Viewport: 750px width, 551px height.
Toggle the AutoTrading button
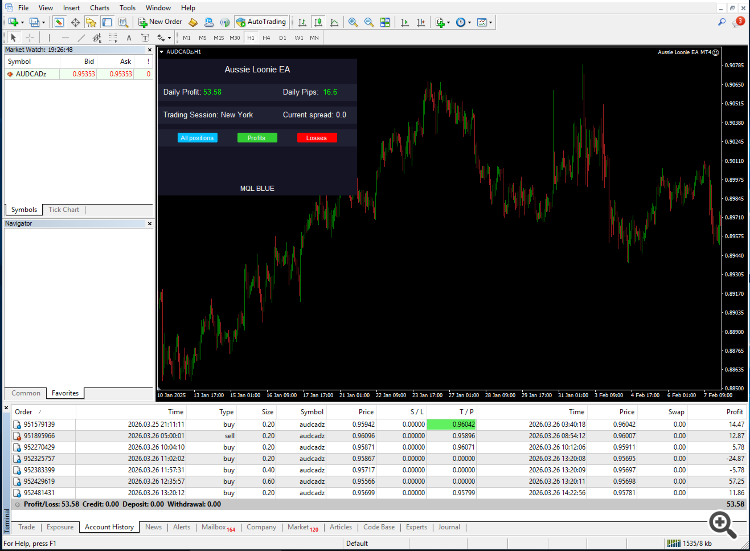point(261,22)
